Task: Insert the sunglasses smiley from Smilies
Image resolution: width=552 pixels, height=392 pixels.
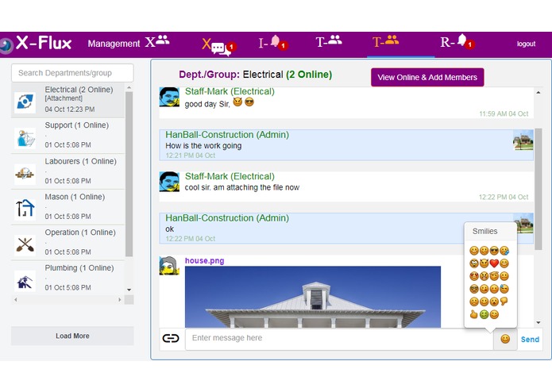Action: coord(494,251)
